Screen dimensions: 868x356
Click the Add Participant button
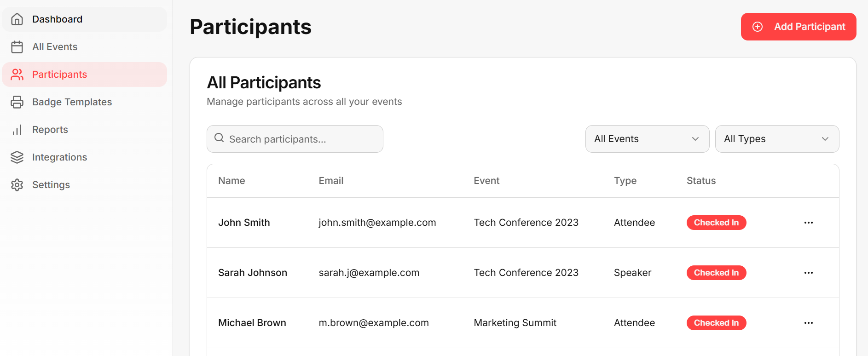click(799, 27)
